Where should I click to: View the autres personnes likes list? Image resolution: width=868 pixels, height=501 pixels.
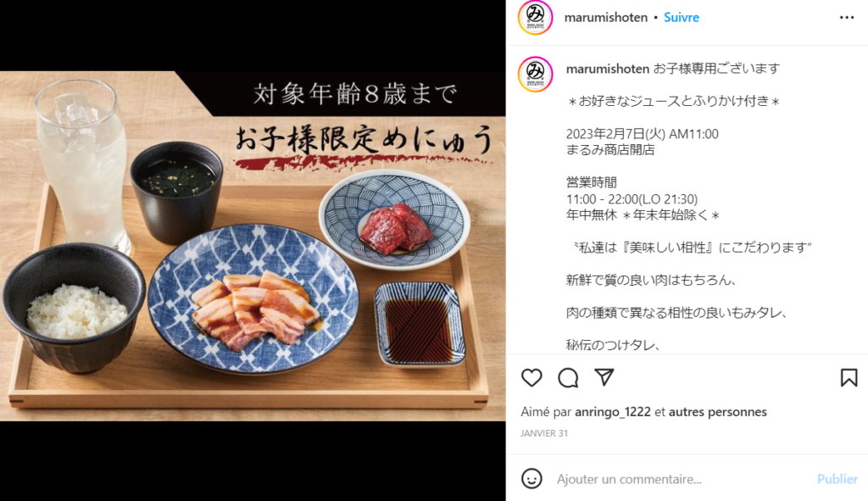coord(717,412)
